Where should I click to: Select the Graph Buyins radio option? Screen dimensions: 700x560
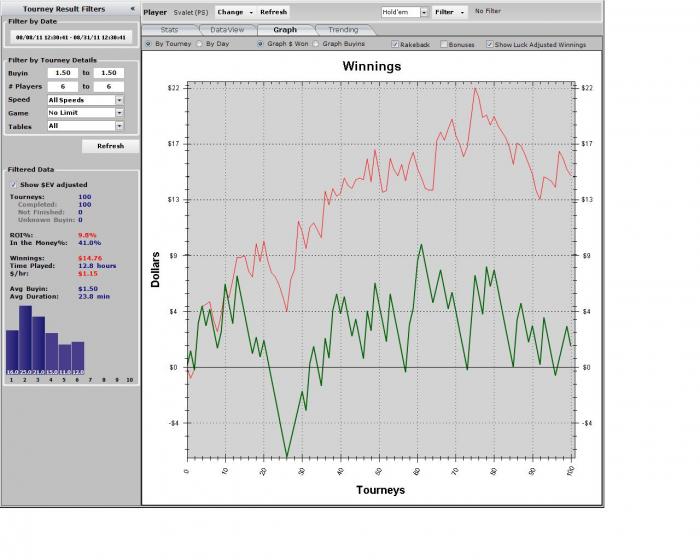[316, 44]
